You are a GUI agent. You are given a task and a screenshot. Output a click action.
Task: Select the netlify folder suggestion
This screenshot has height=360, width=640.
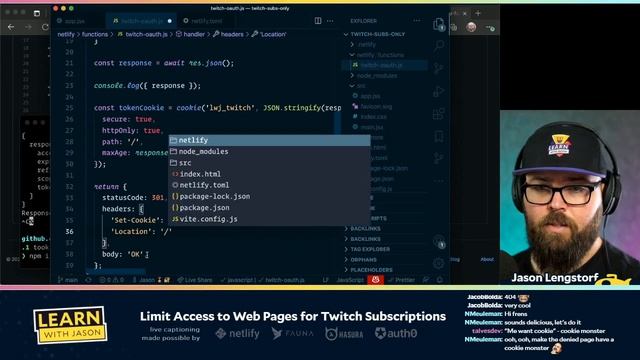coord(269,140)
